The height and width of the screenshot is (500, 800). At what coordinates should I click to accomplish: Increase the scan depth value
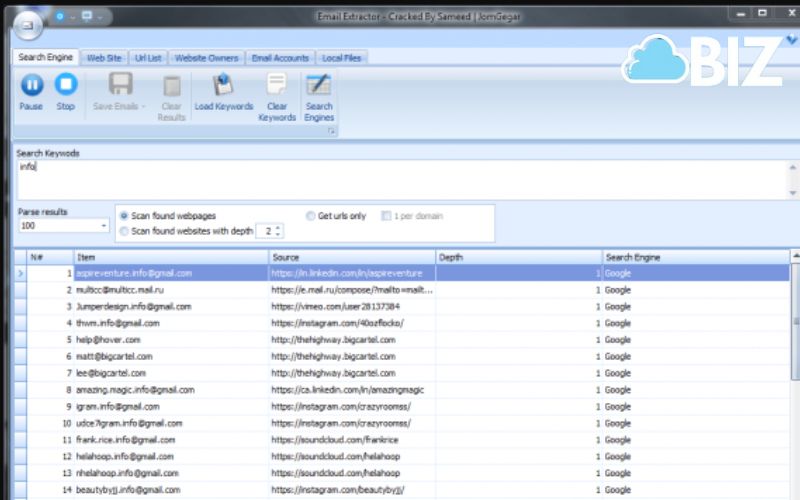click(278, 228)
